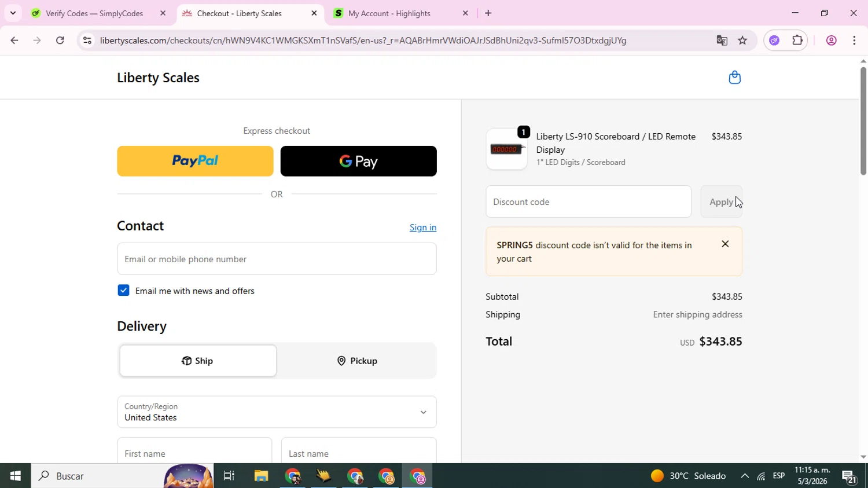The width and height of the screenshot is (868, 488).
Task: Close the Checkout - Liberty Scales tab
Action: coord(314,13)
